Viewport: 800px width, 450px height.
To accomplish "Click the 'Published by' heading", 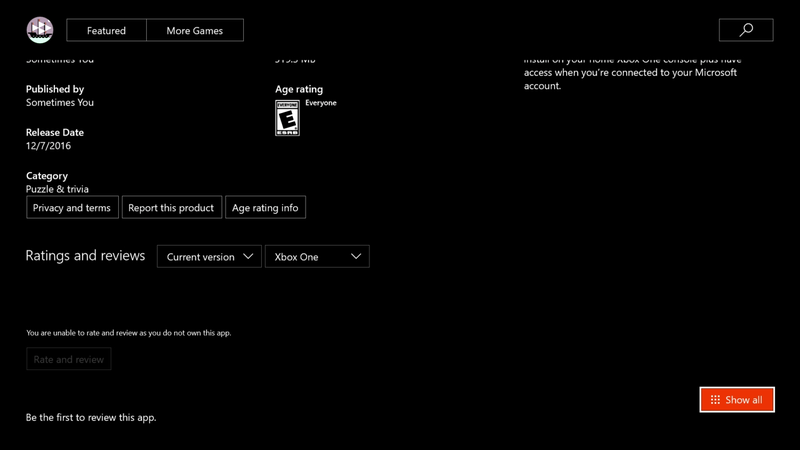I will click(55, 89).
